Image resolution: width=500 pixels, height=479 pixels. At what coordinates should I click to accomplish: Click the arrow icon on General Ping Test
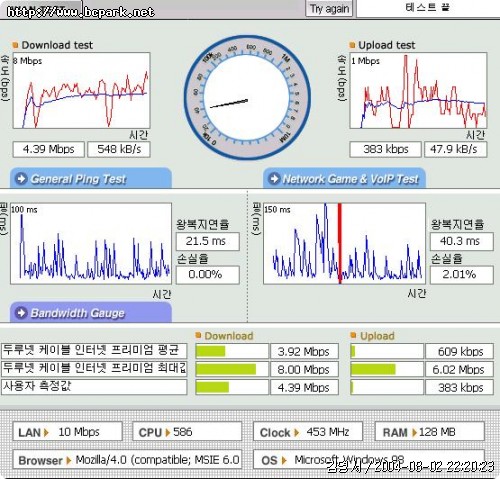pos(21,179)
